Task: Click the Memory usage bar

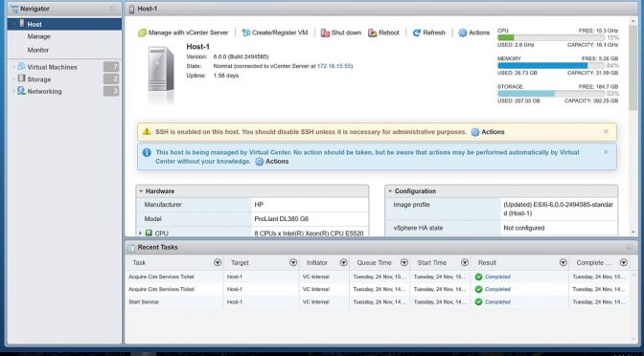Action: tap(551, 66)
